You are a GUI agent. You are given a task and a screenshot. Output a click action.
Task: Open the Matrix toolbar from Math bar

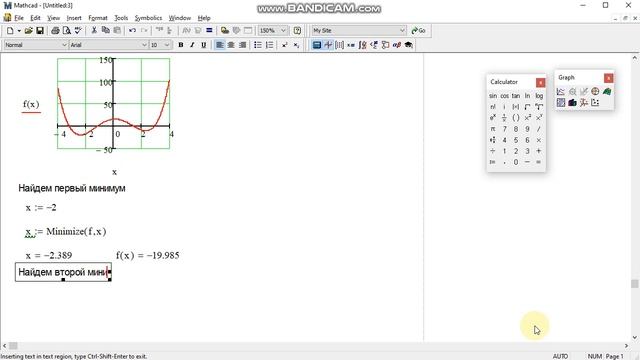pyautogui.click(x=339, y=45)
